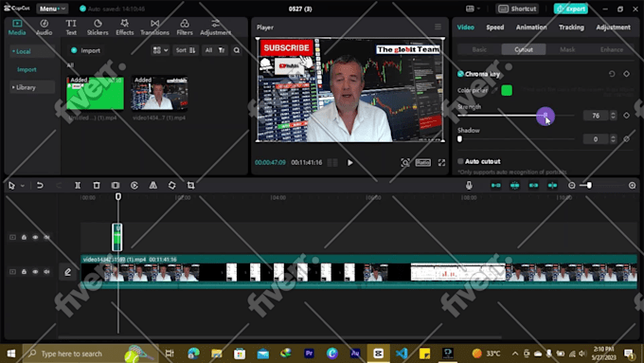Mute the main video track audio
The width and height of the screenshot is (644, 363).
coord(46,272)
